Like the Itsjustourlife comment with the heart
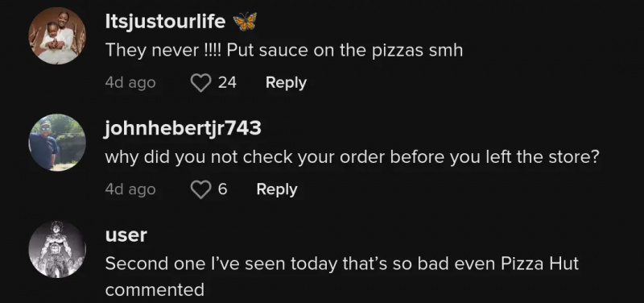 click(x=200, y=83)
